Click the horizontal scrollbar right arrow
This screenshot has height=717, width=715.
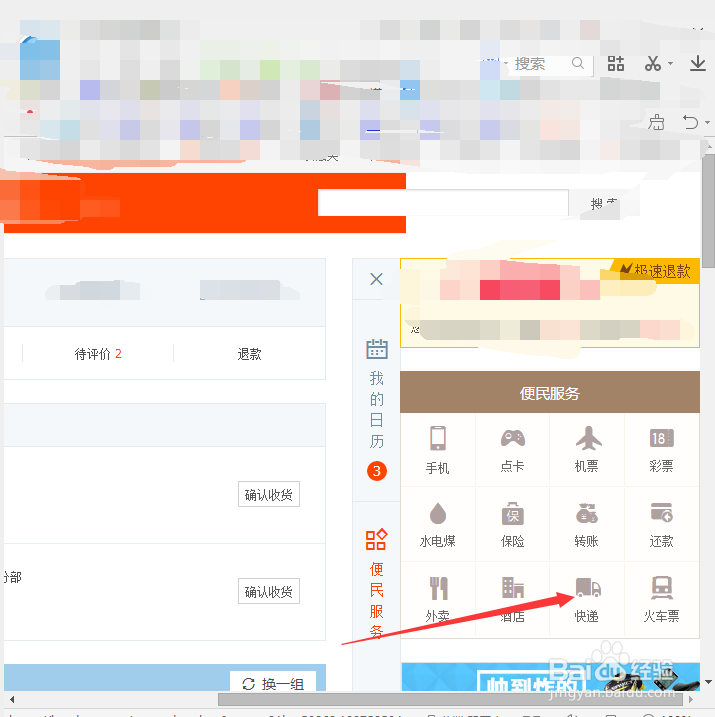(x=690, y=699)
